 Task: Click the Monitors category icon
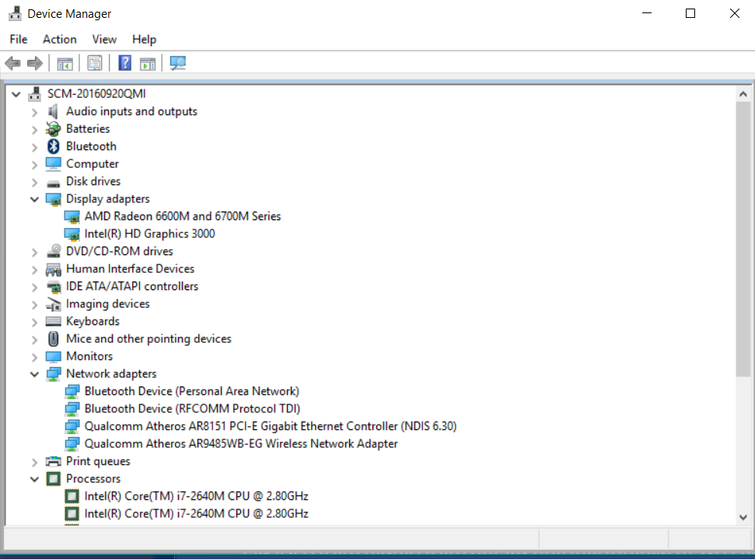(x=54, y=357)
